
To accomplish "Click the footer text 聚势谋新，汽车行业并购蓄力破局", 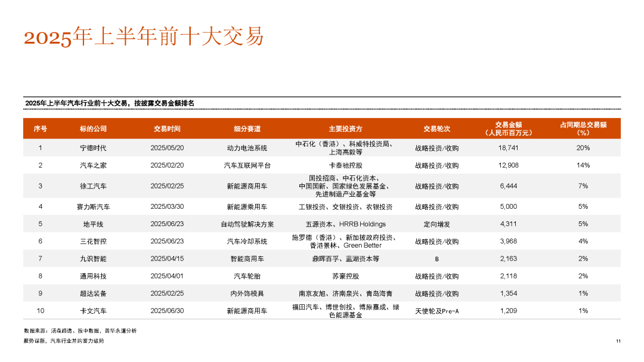I will point(64,341).
